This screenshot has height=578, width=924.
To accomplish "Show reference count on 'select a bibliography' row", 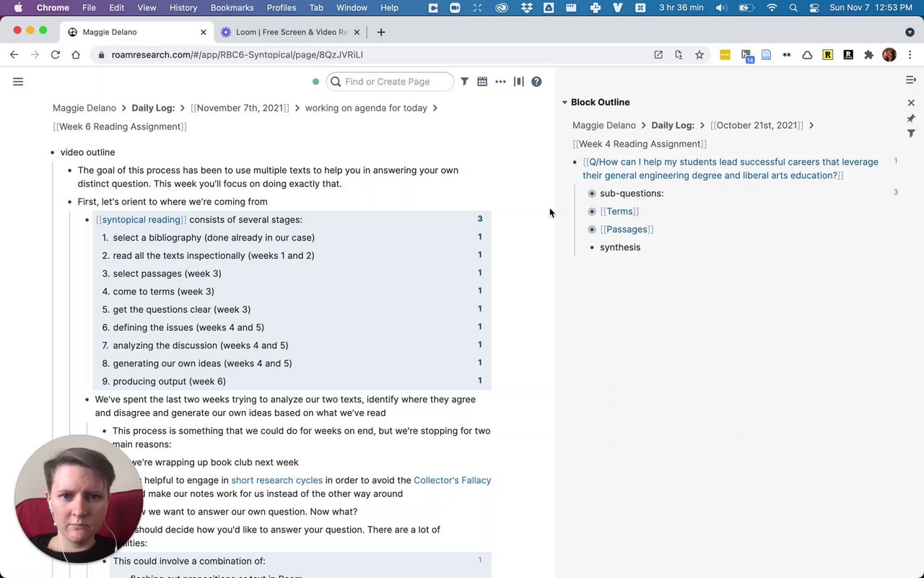I will pyautogui.click(x=479, y=237).
